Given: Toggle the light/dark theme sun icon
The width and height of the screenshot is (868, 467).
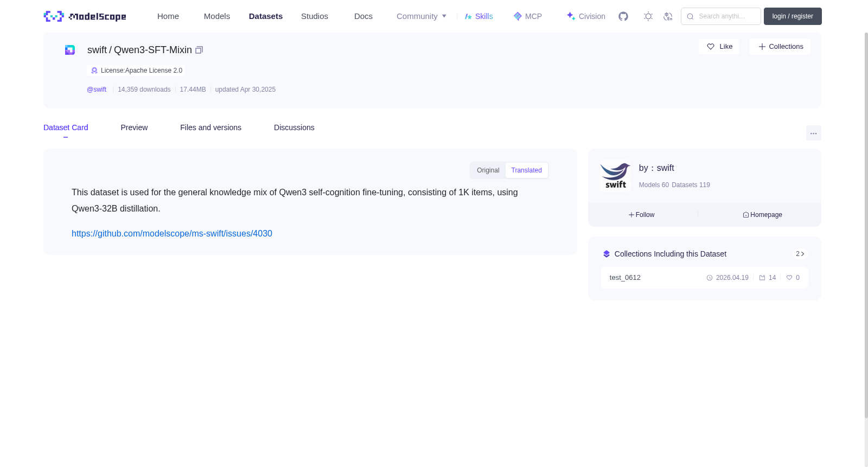Looking at the screenshot, I should 648,16.
